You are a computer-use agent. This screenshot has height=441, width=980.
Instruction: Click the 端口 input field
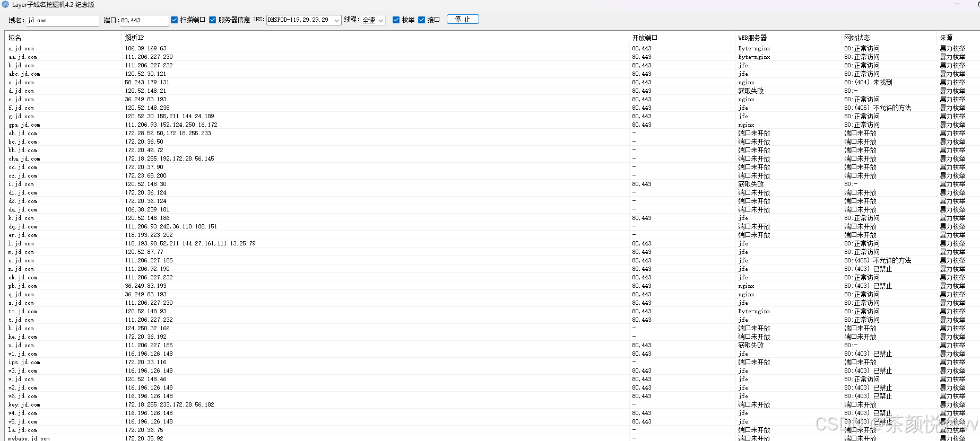pyautogui.click(x=144, y=20)
